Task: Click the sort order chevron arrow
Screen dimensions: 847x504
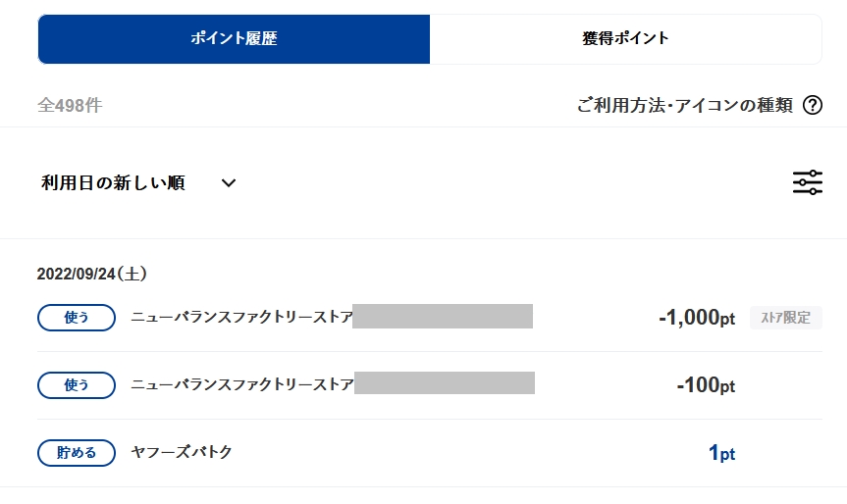Action: [229, 182]
